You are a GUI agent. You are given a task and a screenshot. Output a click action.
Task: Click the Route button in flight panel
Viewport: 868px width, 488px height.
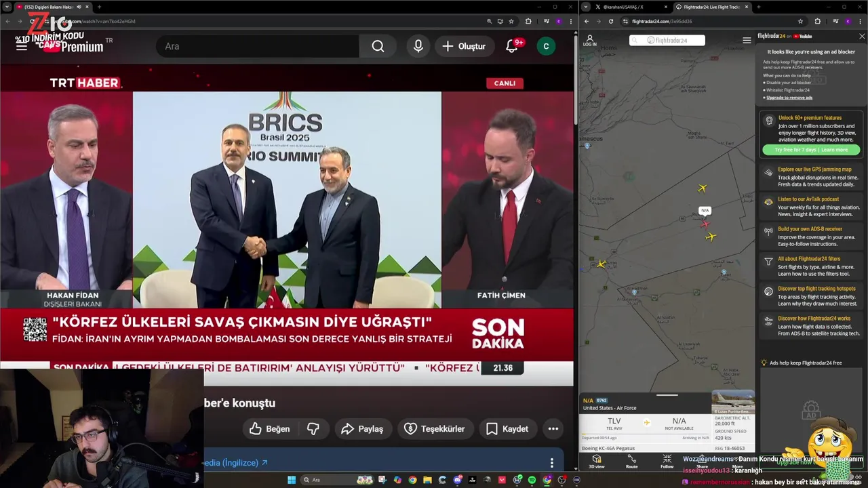pos(631,462)
